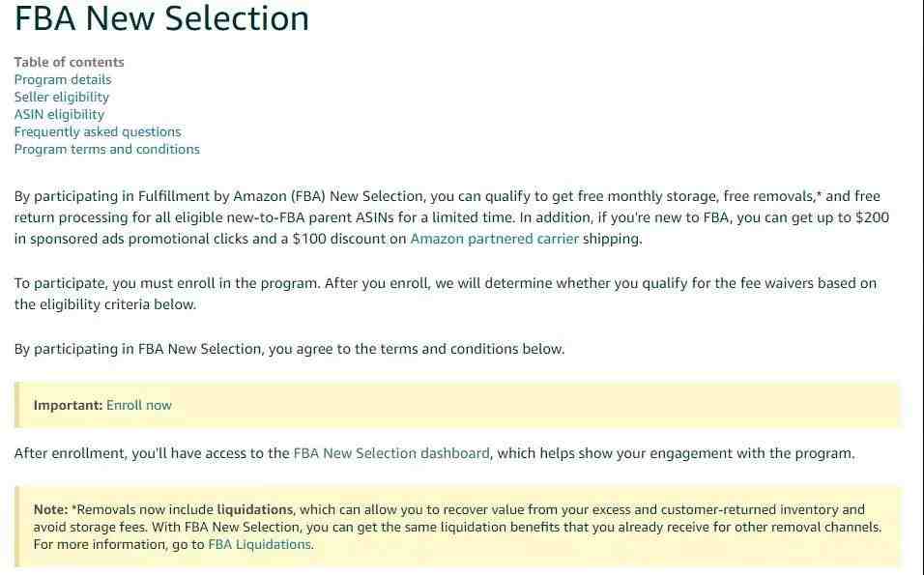Screen dimensions: 924x575
Task: Open the Frequently asked questions link
Action: click(98, 132)
